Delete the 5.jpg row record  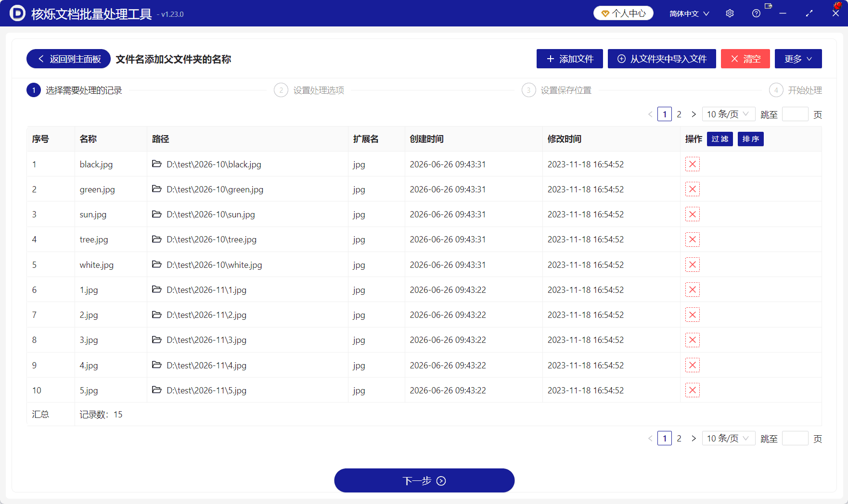coord(692,390)
